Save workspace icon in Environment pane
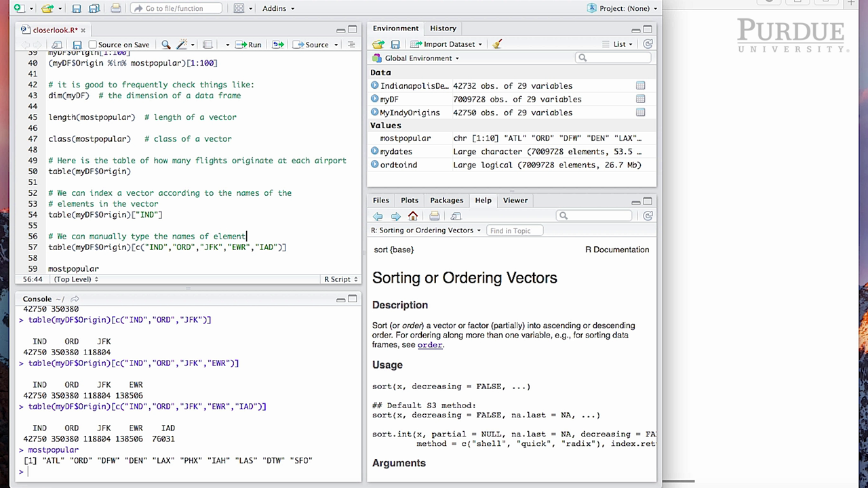 tap(395, 44)
